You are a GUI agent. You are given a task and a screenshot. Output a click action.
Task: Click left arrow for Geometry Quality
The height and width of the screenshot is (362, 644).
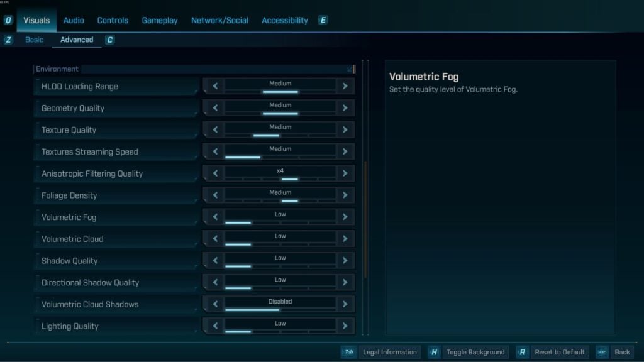pyautogui.click(x=215, y=108)
